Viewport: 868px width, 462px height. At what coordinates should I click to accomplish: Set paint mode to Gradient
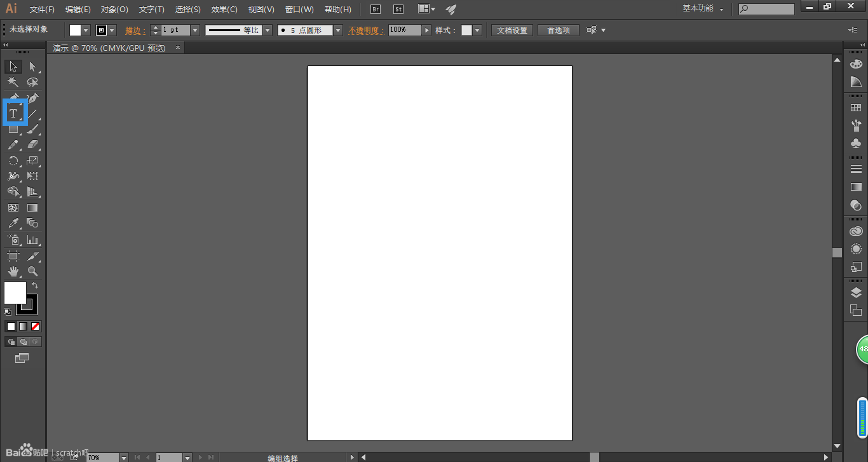pos(23,326)
